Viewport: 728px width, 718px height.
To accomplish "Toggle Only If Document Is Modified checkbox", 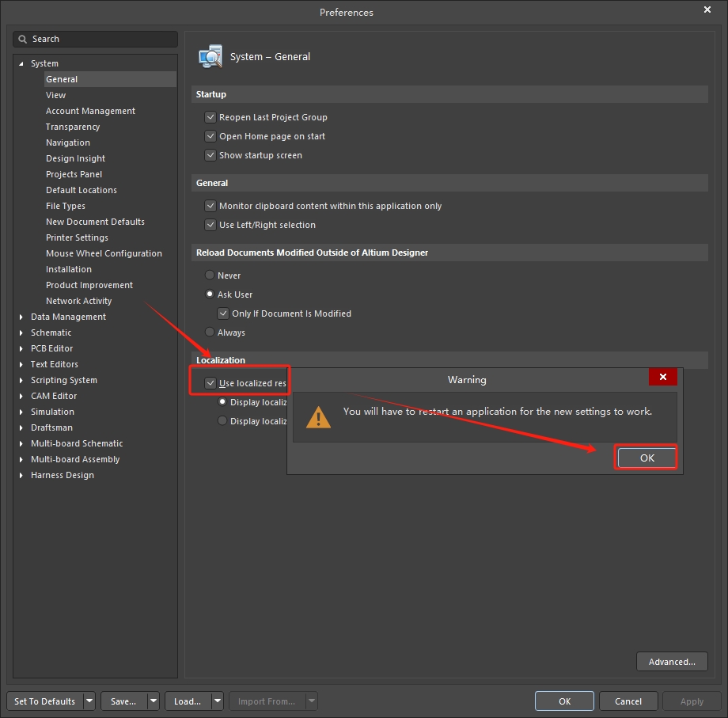I will (x=223, y=313).
